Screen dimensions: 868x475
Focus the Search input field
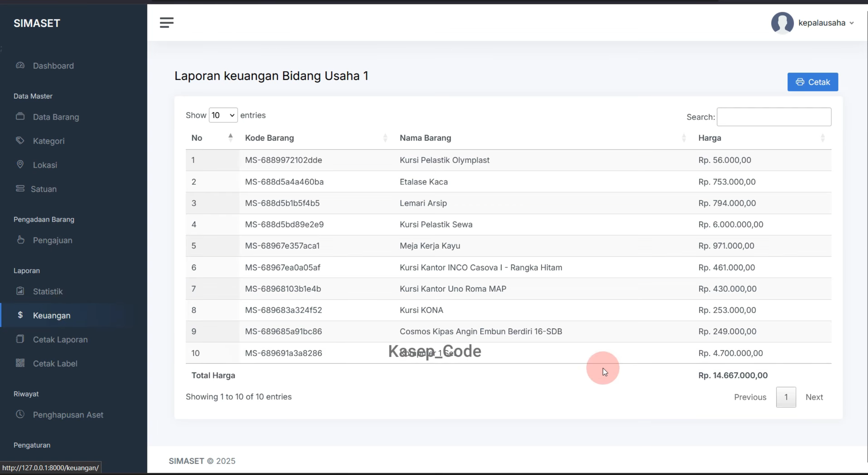click(774, 117)
